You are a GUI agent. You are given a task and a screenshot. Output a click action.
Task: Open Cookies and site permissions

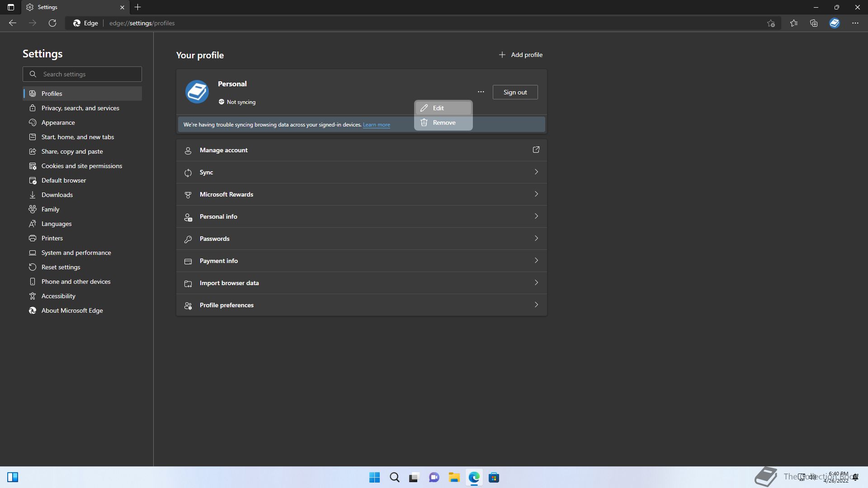click(82, 166)
